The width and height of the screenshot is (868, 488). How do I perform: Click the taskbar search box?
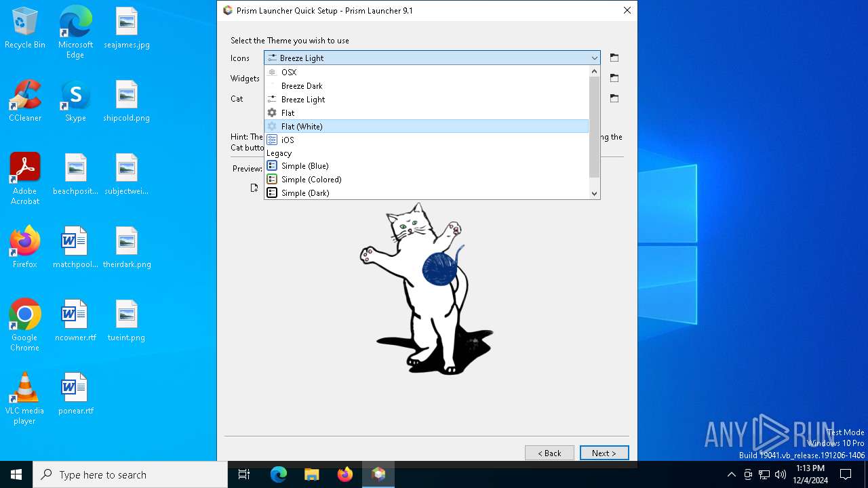130,474
